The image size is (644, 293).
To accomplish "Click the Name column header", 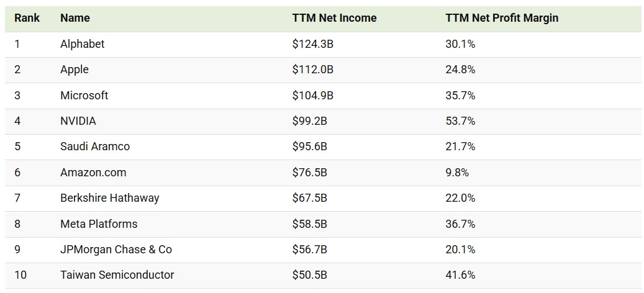I will tap(75, 18).
